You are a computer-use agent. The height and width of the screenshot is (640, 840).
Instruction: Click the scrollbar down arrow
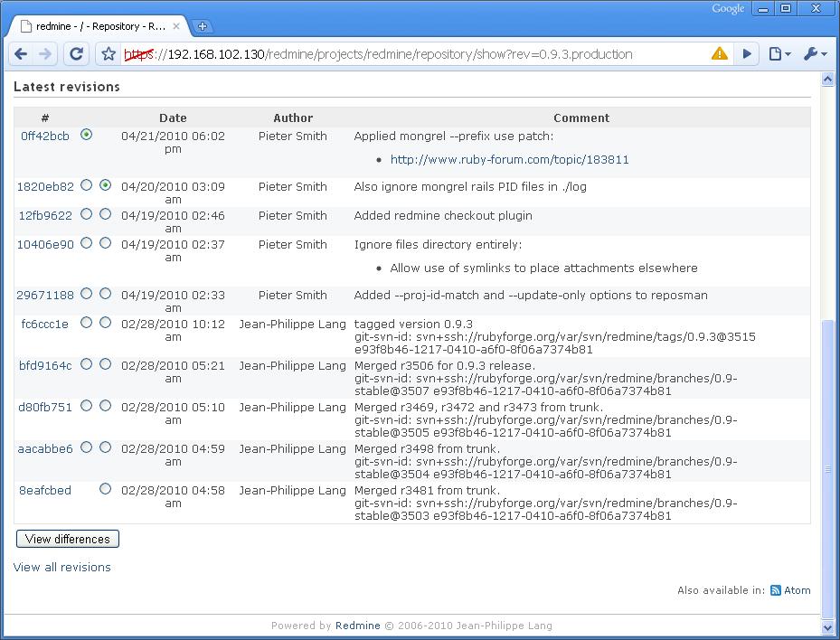point(829,627)
